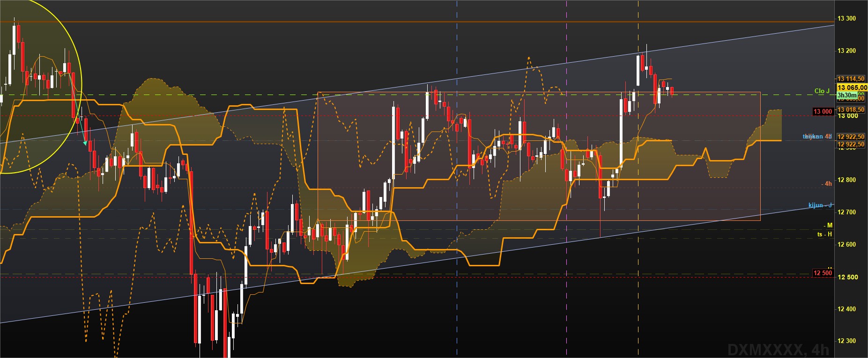Click the 12 600 price axis label
This screenshot has width=868, height=358.
[x=846, y=244]
